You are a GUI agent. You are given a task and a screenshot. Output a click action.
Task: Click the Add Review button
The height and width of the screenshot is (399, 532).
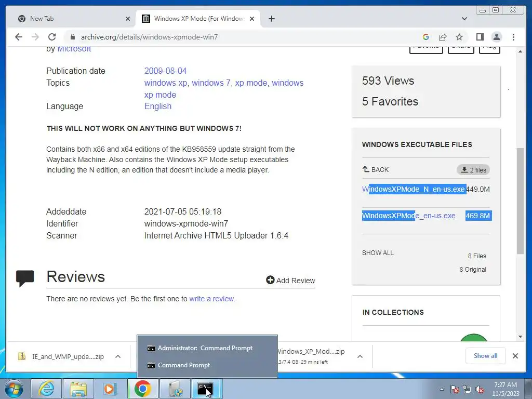(x=290, y=280)
